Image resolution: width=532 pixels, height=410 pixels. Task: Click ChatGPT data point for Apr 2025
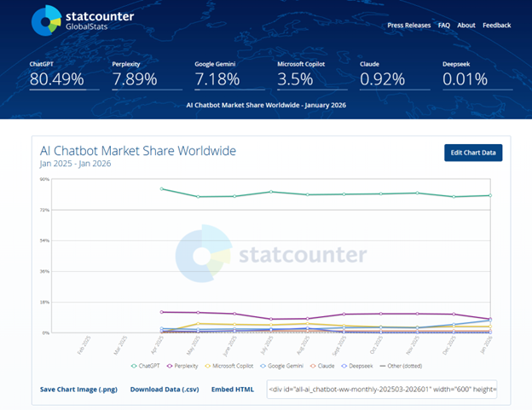coord(161,189)
